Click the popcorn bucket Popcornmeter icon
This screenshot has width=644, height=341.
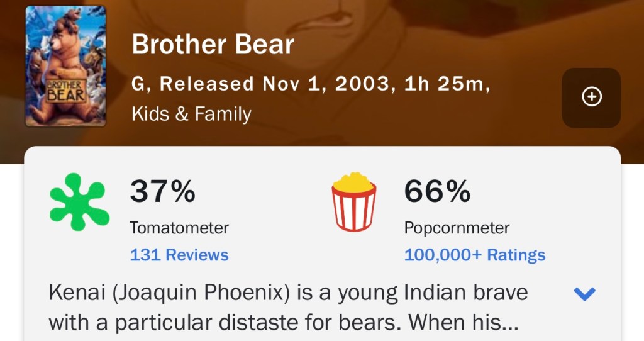(354, 201)
